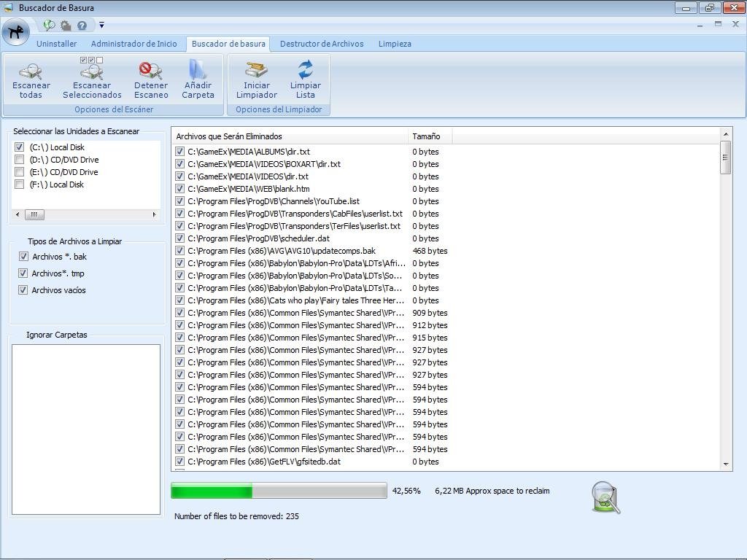The image size is (747, 560).
Task: Click the Number of files to be removed text
Action: 236,516
